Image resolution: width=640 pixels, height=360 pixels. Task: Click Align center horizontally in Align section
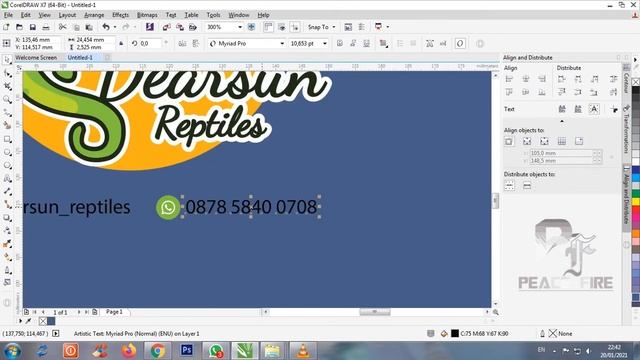[x=526, y=79]
